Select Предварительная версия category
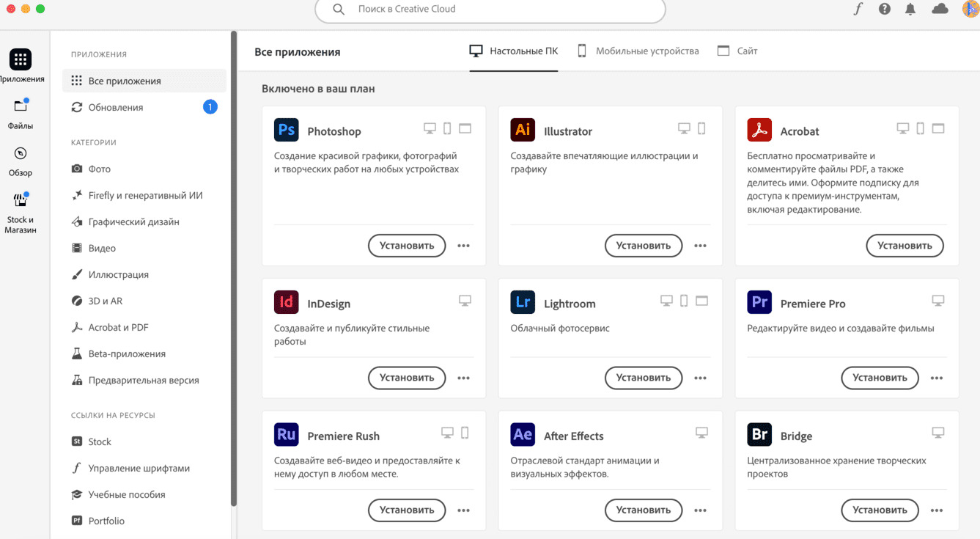This screenshot has width=980, height=539. point(144,380)
